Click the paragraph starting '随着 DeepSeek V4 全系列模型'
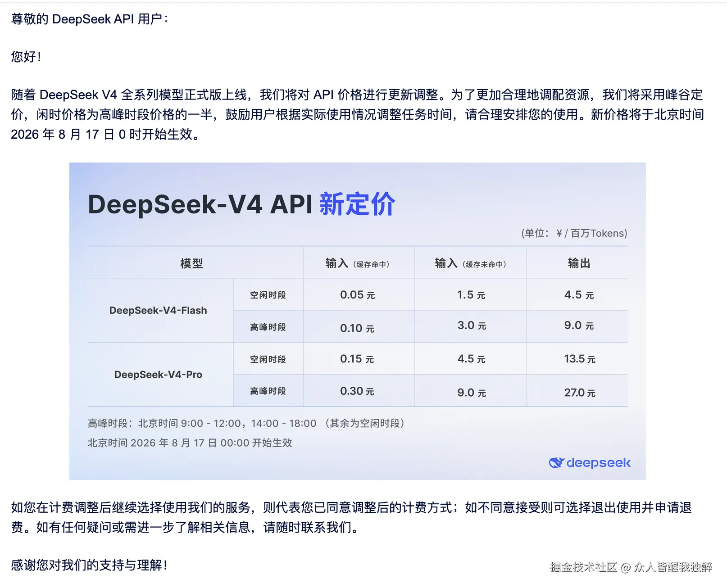The image size is (727, 588). [357, 114]
